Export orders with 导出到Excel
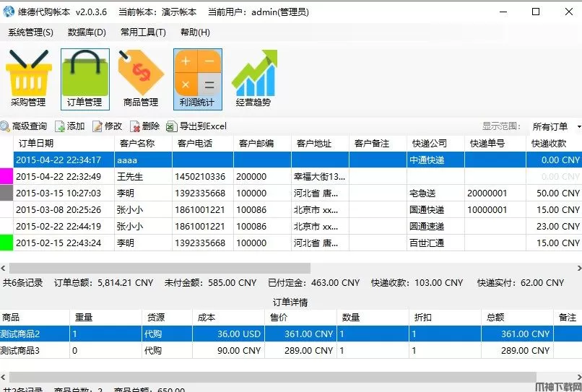582x392 pixels. [x=196, y=126]
